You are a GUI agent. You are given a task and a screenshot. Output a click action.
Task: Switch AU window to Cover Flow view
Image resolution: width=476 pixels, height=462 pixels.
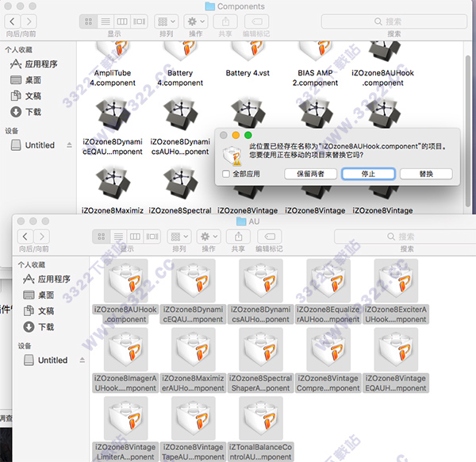tap(152, 237)
